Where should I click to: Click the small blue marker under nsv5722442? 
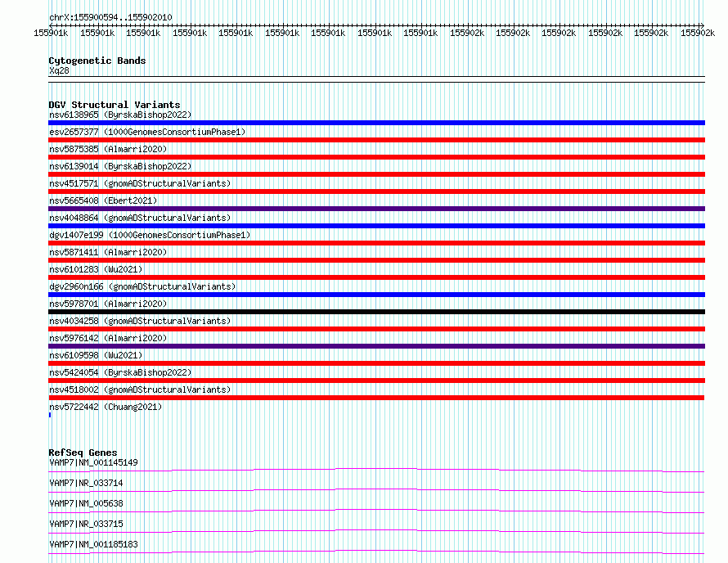(50, 415)
